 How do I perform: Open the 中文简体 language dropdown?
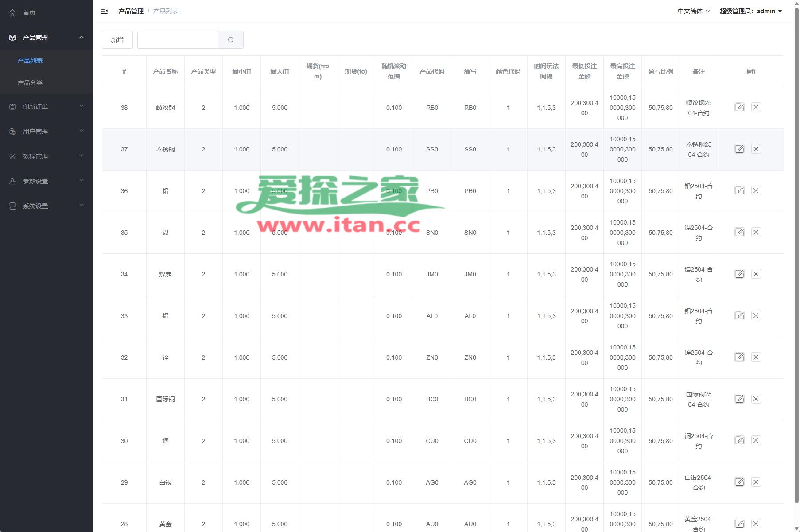693,11
